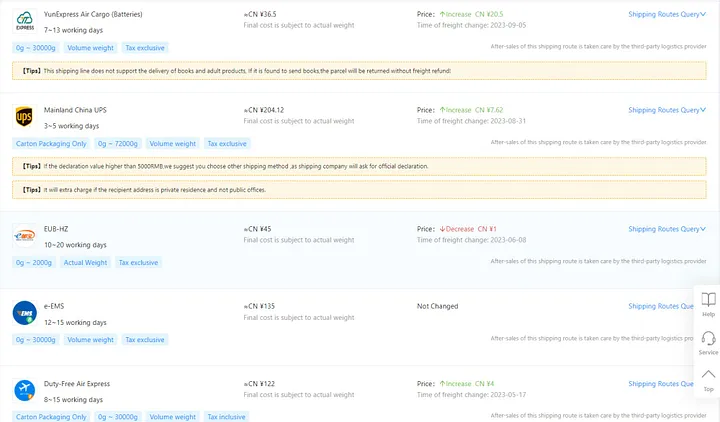Select the Duty-Free Air Express name
Screen dimensions: 720x422
(77, 384)
